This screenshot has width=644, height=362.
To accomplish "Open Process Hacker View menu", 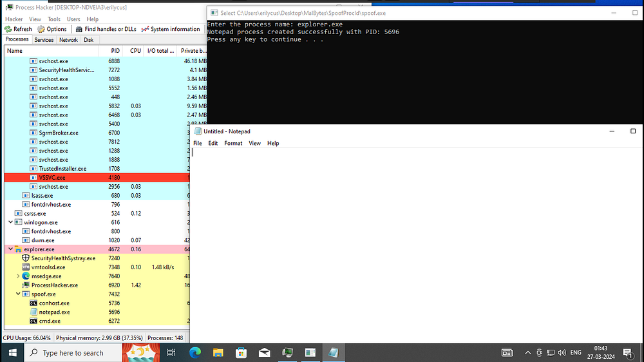I will pyautogui.click(x=35, y=19).
